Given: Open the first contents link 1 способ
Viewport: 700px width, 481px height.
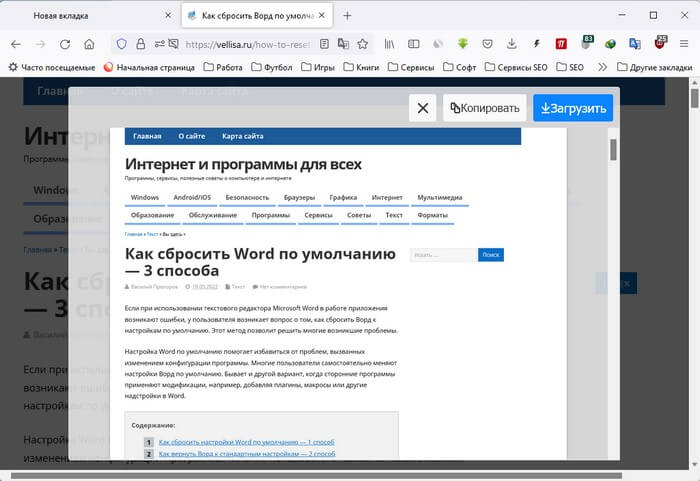Looking at the screenshot, I should coord(246,442).
